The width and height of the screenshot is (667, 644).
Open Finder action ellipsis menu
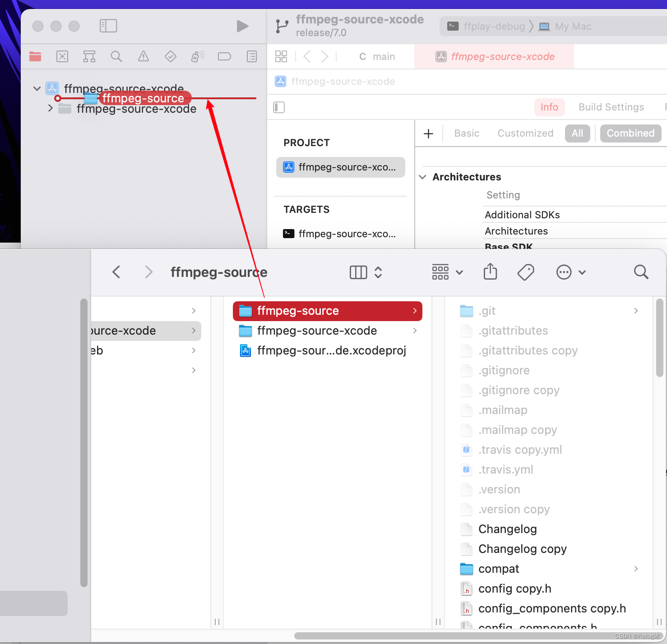pyautogui.click(x=571, y=272)
